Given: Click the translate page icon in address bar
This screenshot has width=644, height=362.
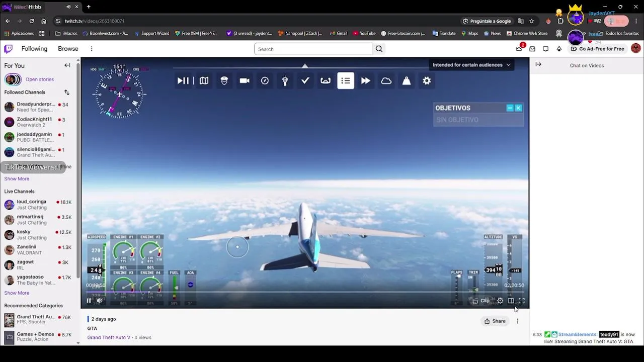Looking at the screenshot, I should pos(521,21).
